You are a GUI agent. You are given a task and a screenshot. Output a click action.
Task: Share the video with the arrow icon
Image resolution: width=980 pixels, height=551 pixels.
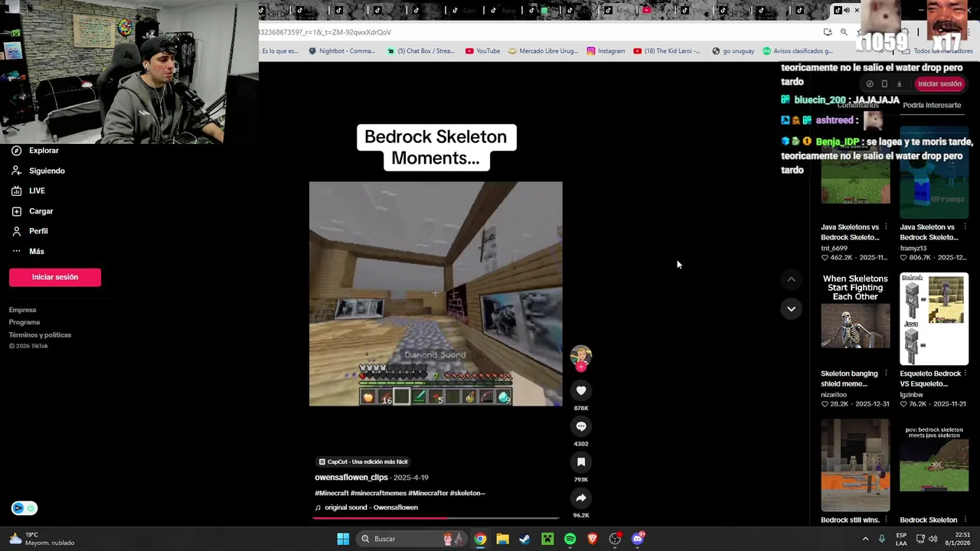[x=581, y=498]
